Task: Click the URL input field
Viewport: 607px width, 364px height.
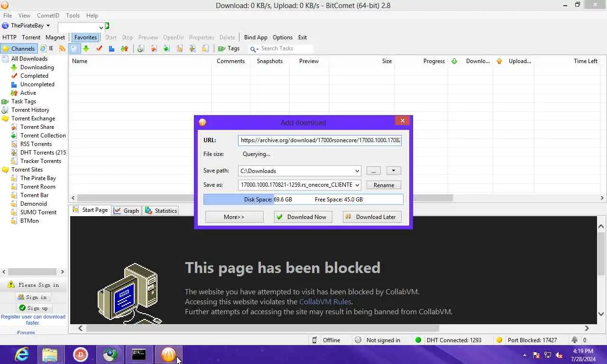Action: coord(320,140)
